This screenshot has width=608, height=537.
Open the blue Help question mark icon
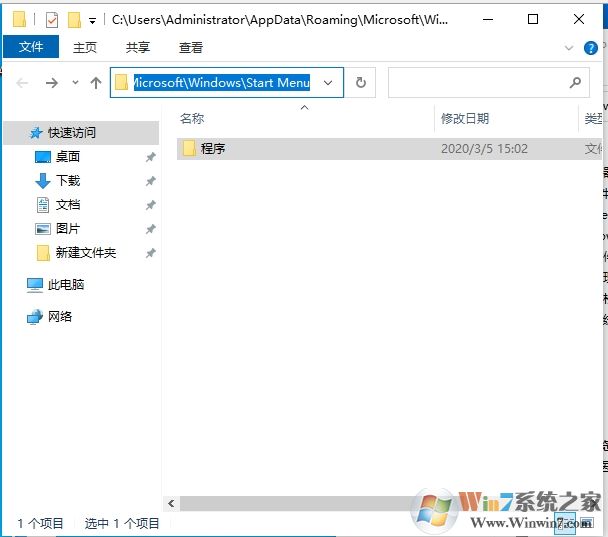pyautogui.click(x=591, y=48)
